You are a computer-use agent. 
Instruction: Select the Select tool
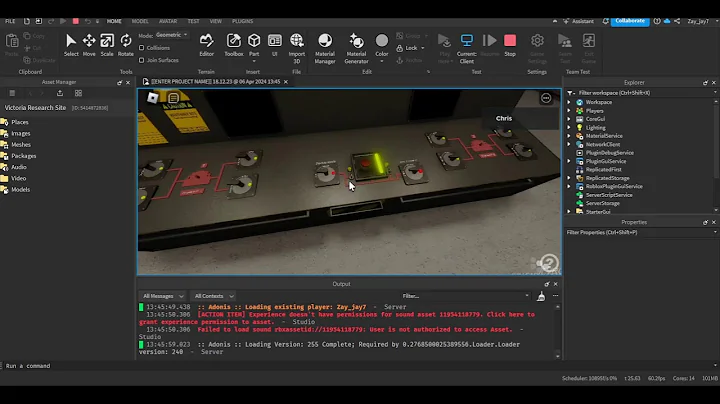(x=71, y=45)
